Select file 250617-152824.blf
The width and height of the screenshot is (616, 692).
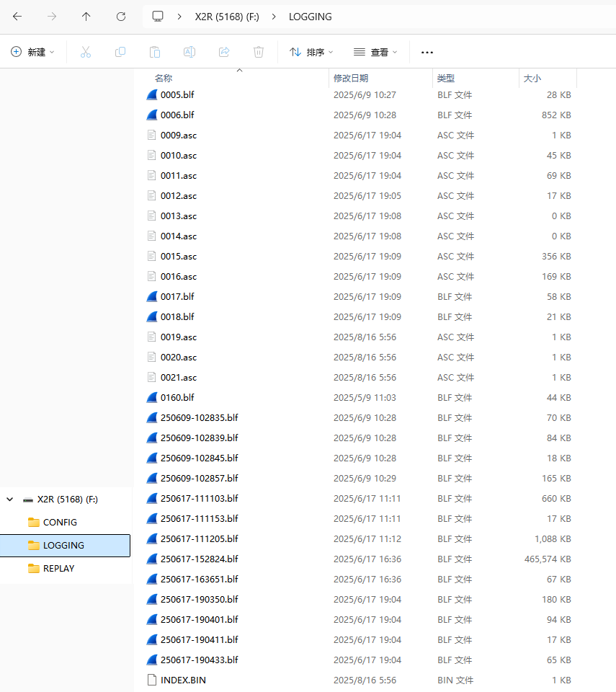199,559
